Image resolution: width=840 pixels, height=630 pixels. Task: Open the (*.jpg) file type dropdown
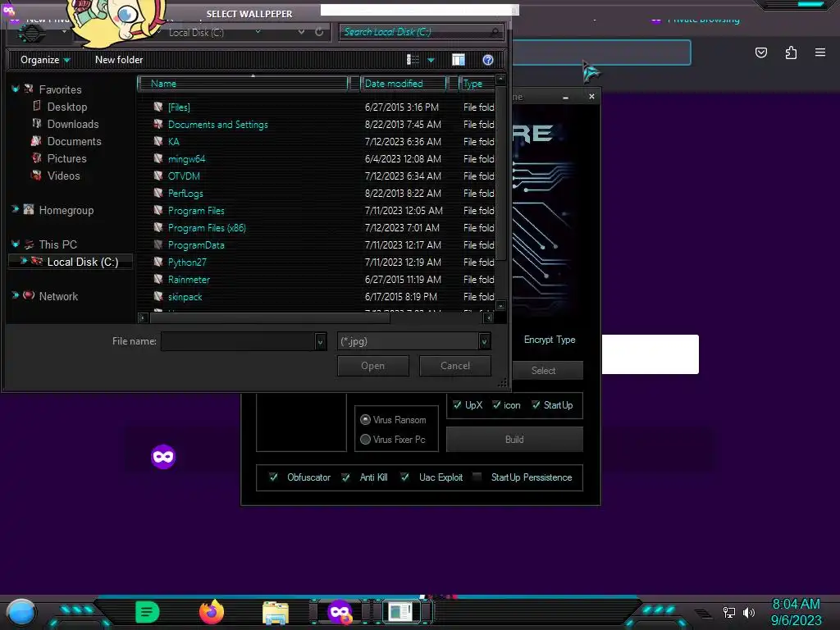484,341
